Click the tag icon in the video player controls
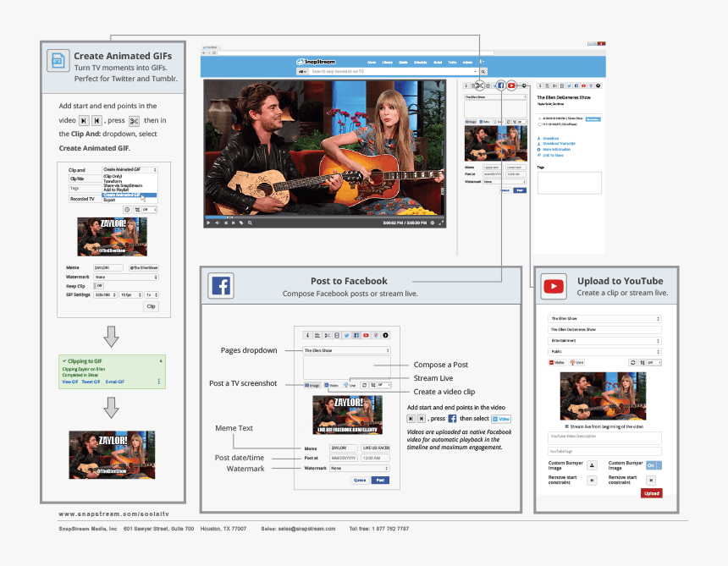The width and height of the screenshot is (728, 566). [x=241, y=223]
